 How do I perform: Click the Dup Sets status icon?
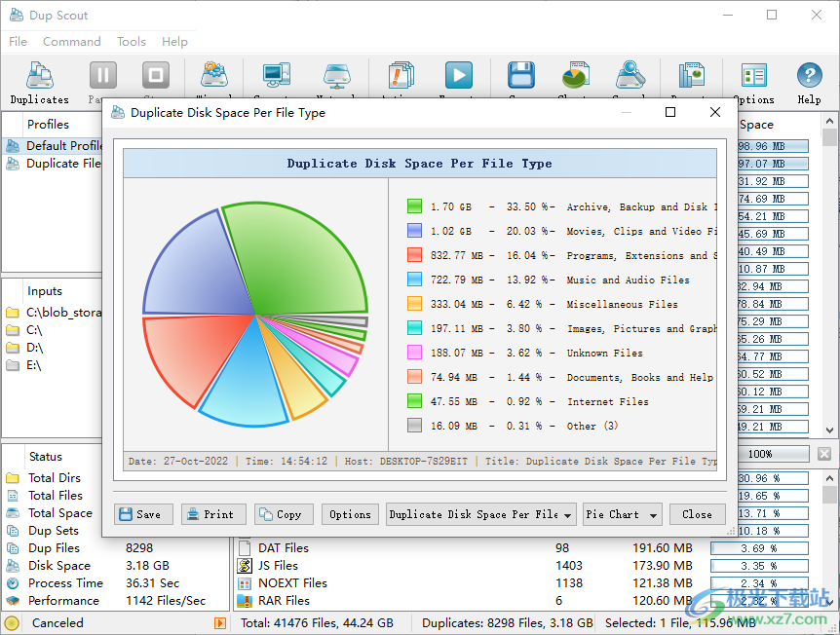(x=13, y=531)
